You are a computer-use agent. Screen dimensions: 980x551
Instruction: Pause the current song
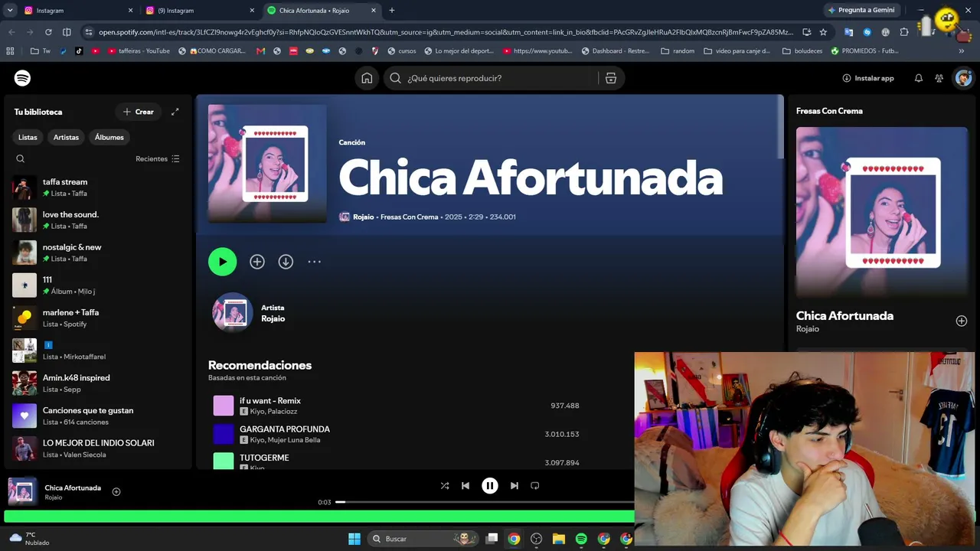490,486
